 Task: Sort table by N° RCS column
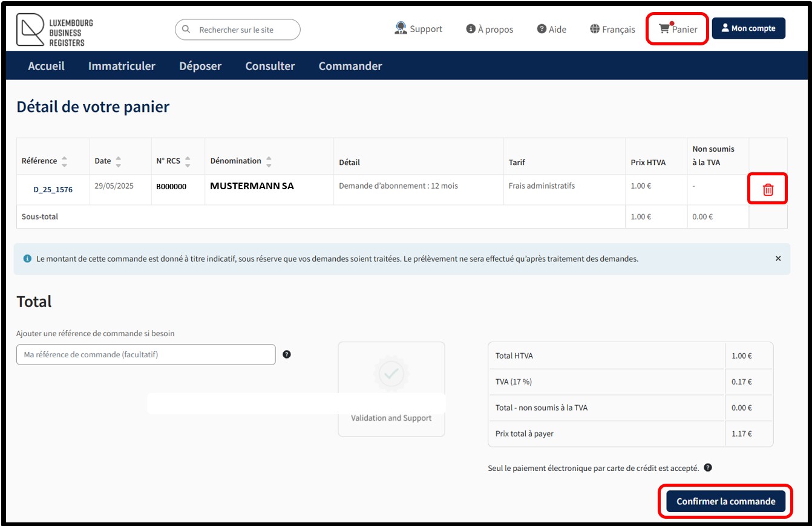(x=188, y=161)
